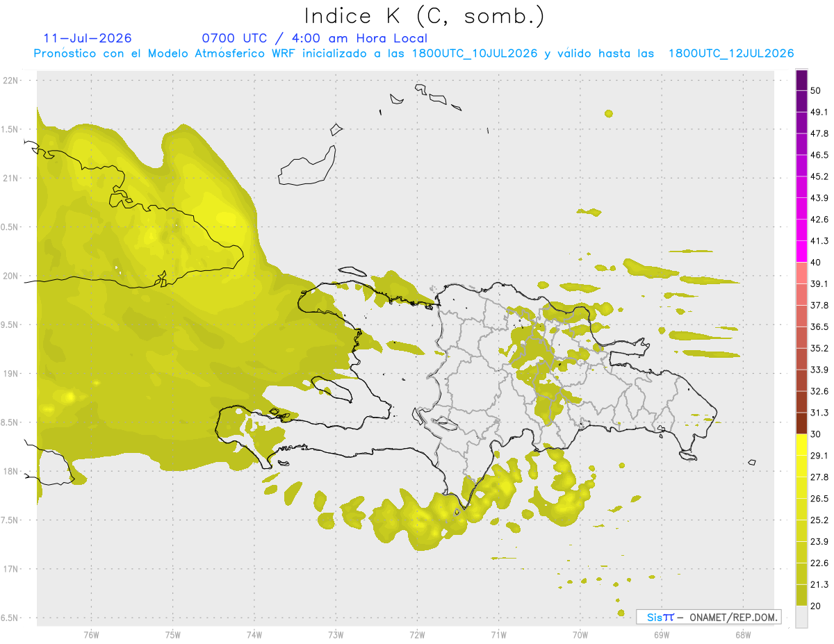Click the '75W' longitude axis label

pyautogui.click(x=173, y=635)
